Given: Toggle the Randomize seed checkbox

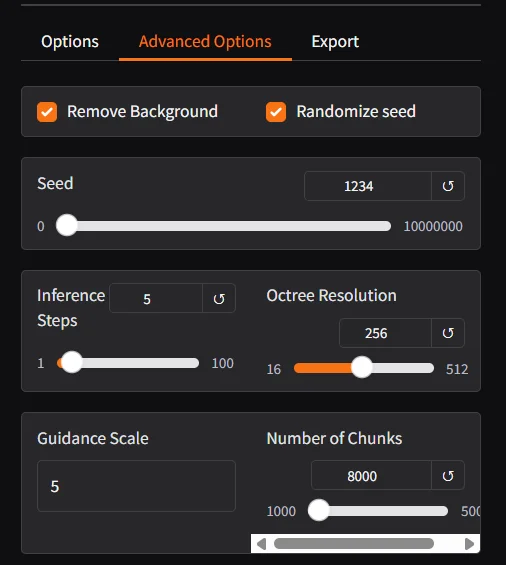Looking at the screenshot, I should [276, 112].
